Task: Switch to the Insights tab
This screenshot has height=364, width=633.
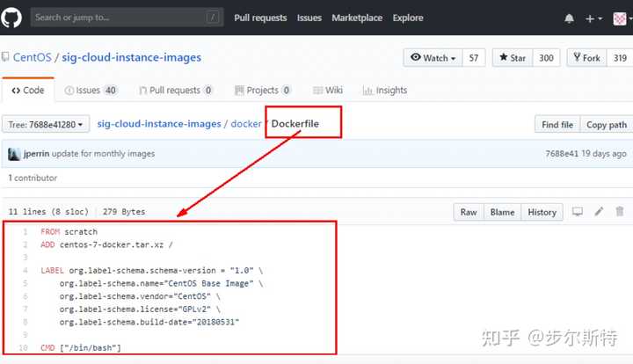Action: (x=385, y=90)
